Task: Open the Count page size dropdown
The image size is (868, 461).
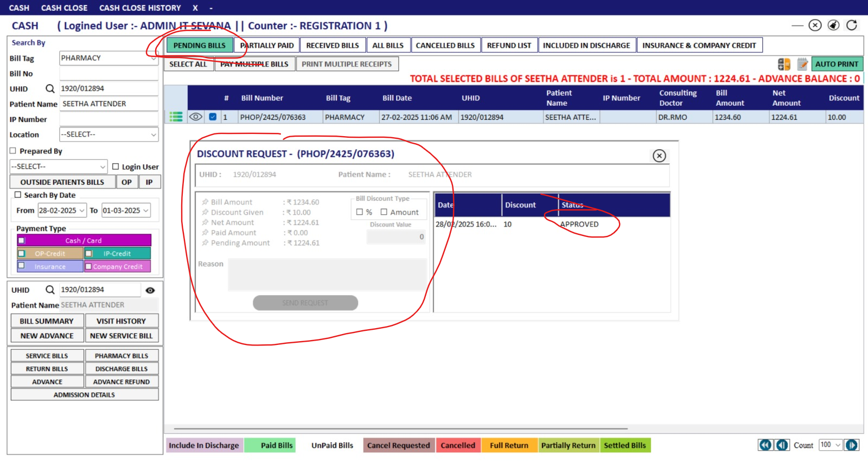Action: click(x=838, y=445)
